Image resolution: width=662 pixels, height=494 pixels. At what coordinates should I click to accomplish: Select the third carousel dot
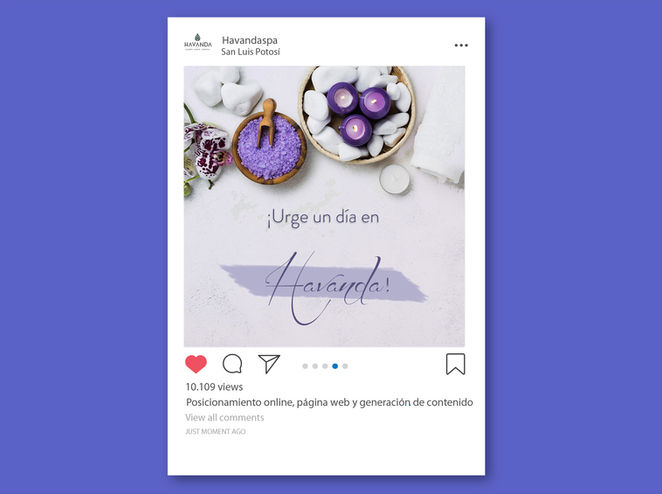coord(325,366)
